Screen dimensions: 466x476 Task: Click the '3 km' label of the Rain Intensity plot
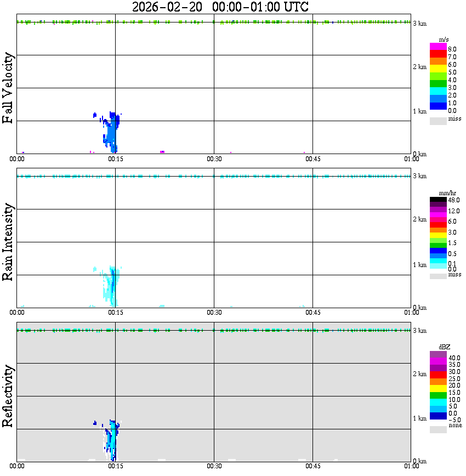click(x=420, y=176)
